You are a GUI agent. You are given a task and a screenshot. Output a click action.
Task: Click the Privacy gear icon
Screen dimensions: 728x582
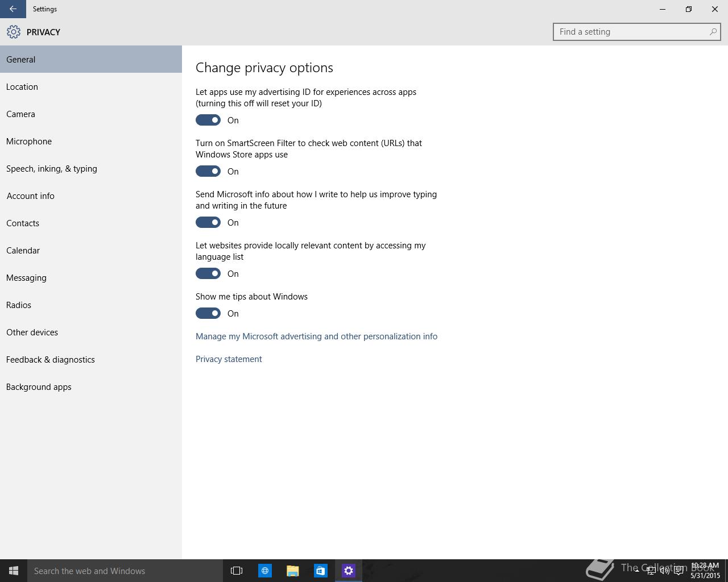click(x=14, y=32)
